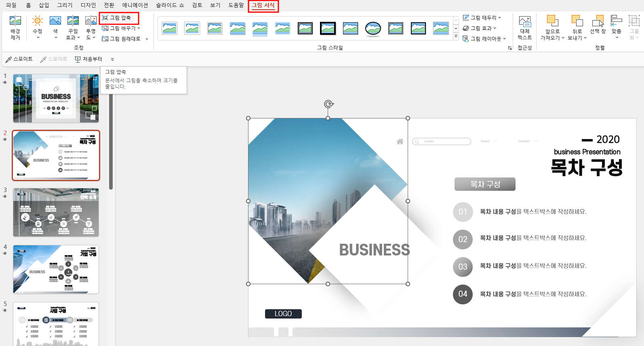
Task: Apply the oval picture style thumbnail
Action: coord(373,28)
